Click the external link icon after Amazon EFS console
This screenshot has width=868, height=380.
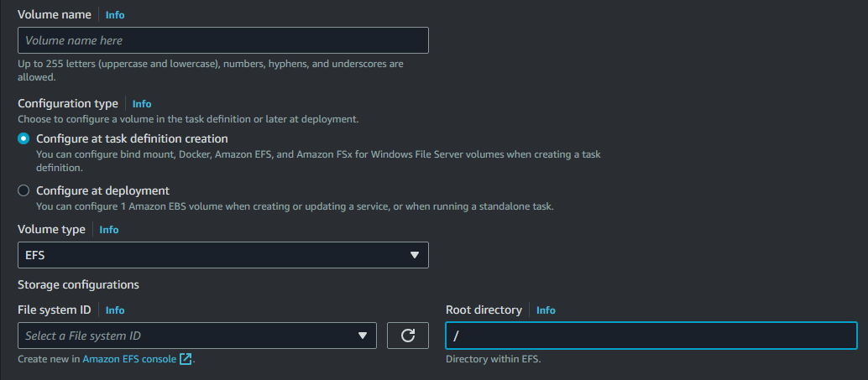tap(186, 359)
